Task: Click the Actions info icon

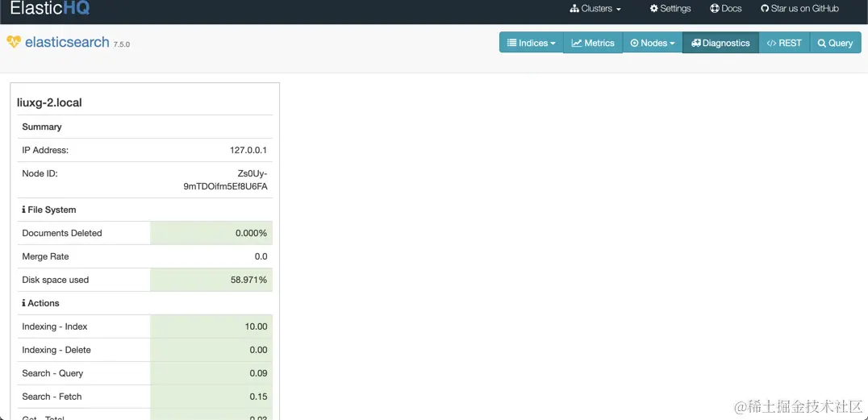Action: [24, 304]
